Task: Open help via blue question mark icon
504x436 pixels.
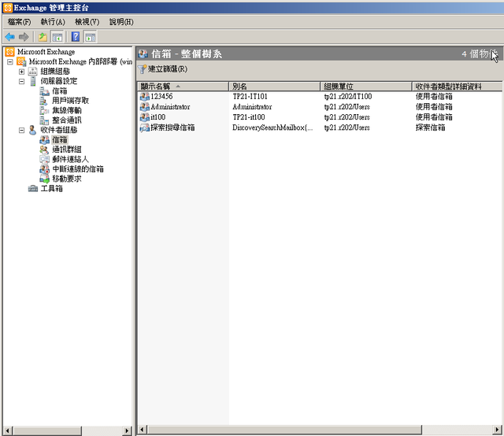Action: [x=76, y=37]
